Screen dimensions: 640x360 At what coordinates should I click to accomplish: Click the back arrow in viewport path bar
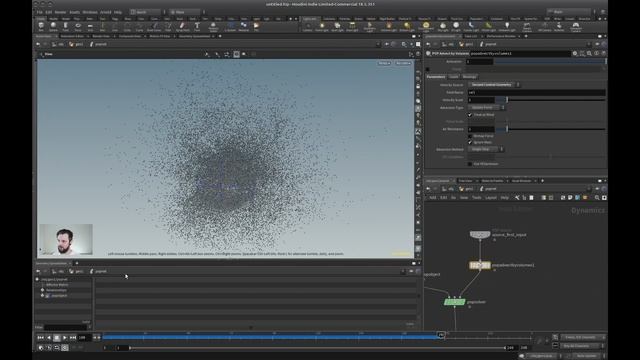[x=38, y=44]
